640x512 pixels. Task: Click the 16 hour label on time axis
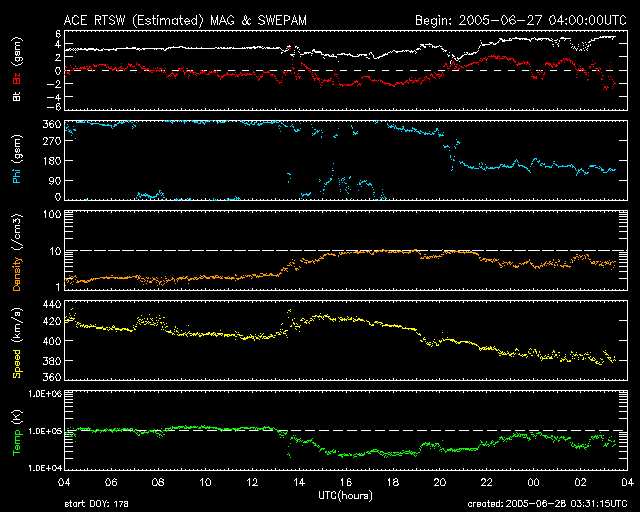pos(346,483)
